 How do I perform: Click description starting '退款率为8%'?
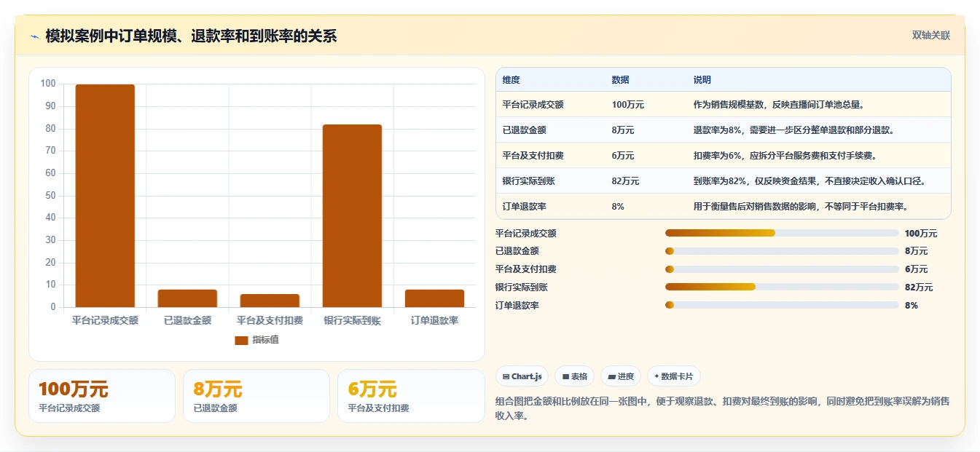click(x=794, y=130)
